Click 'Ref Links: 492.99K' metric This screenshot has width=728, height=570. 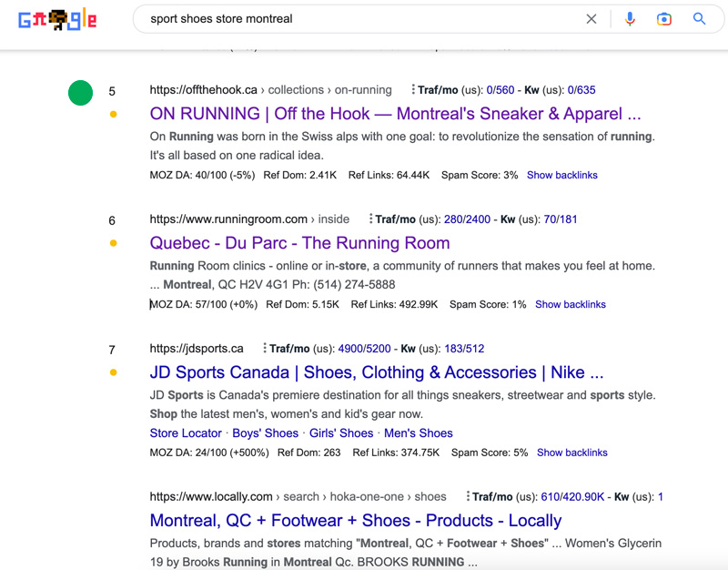click(x=394, y=304)
